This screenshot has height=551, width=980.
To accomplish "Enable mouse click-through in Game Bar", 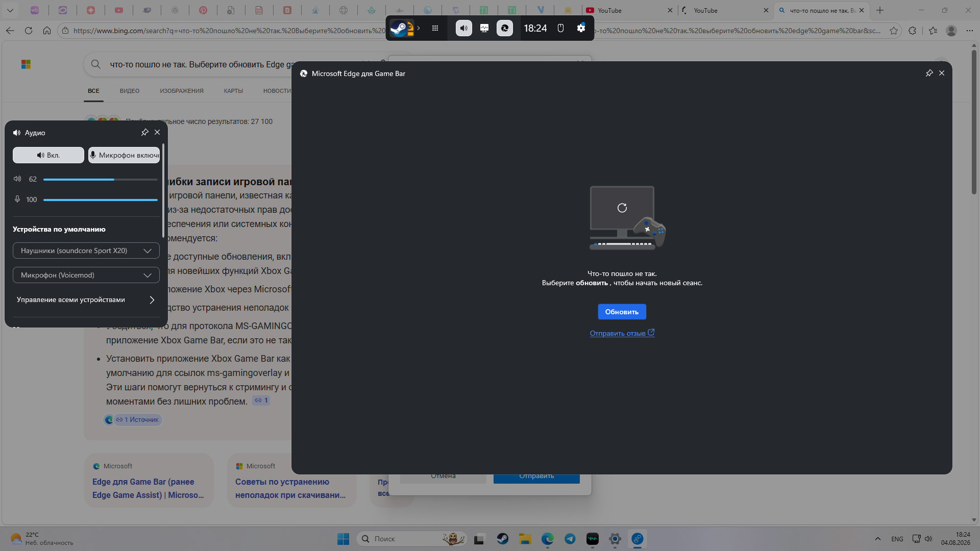I will pos(560,28).
